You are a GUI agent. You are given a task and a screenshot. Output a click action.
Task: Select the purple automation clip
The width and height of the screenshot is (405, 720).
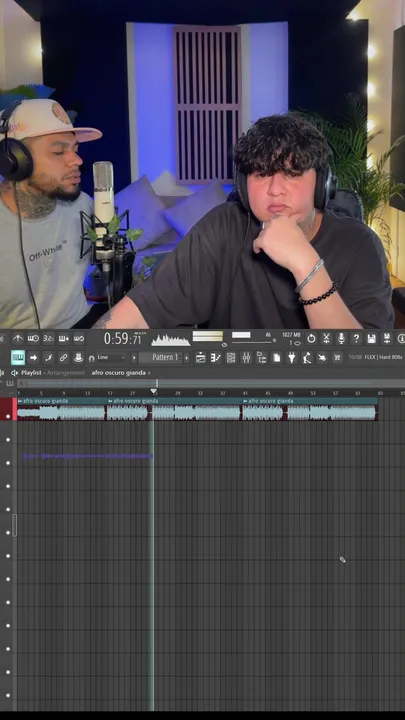[x=87, y=456]
